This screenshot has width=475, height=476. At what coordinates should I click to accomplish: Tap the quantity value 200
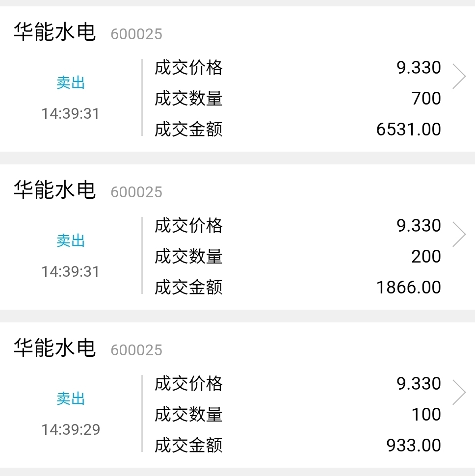click(426, 256)
